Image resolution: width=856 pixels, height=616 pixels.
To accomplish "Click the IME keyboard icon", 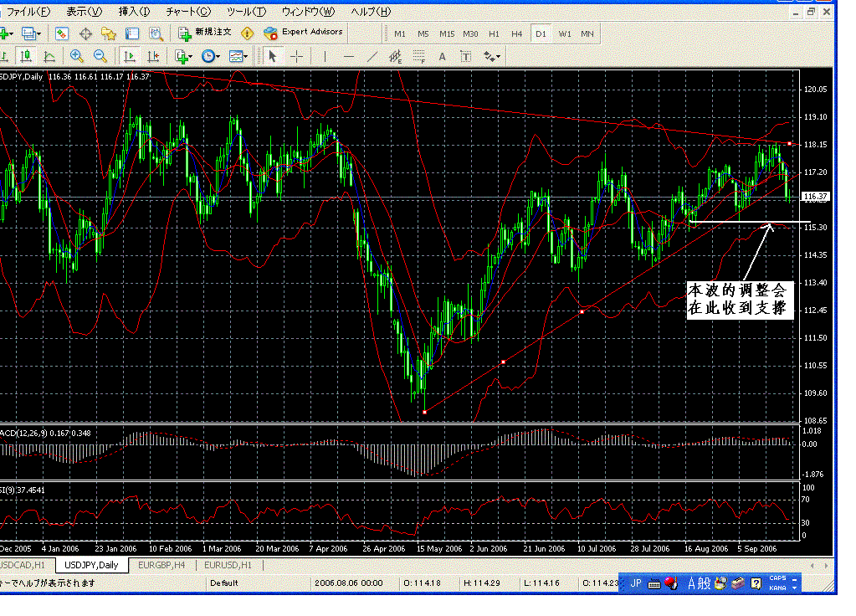I will 654,584.
